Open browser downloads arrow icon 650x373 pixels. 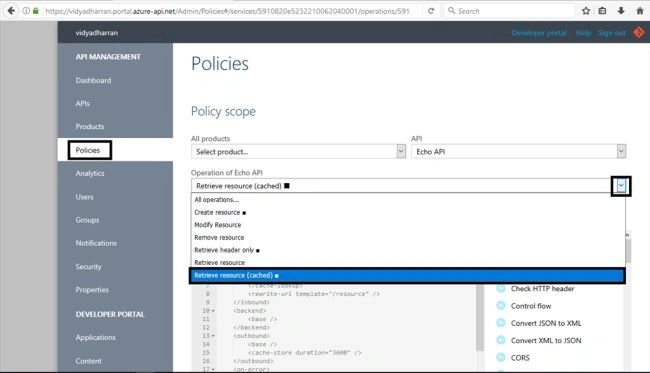[621, 11]
